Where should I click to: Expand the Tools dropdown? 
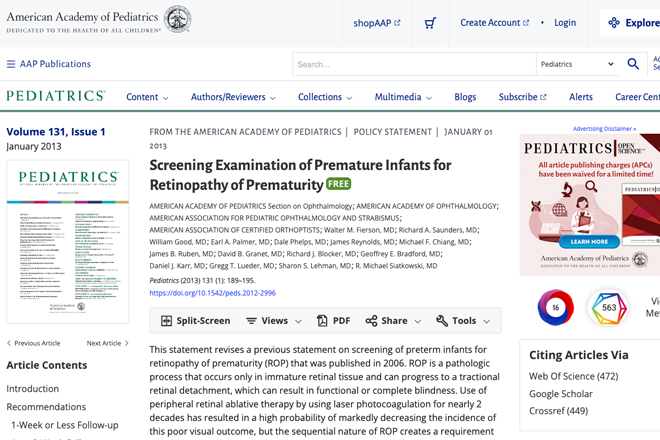point(463,321)
